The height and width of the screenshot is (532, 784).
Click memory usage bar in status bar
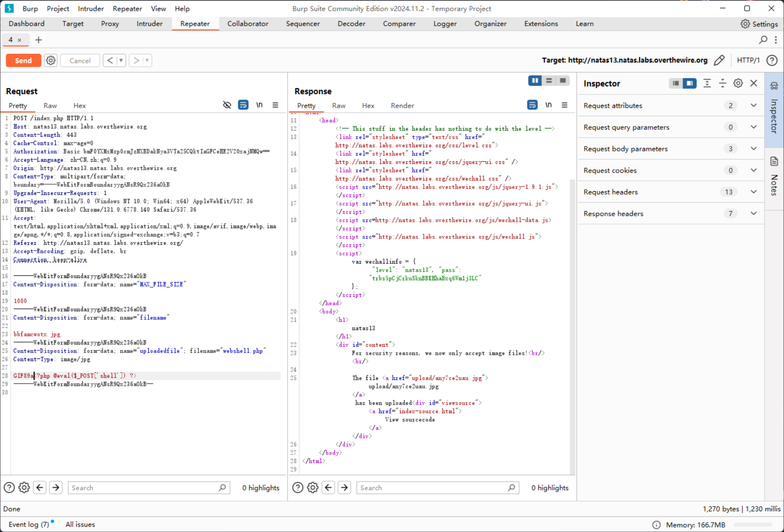tap(753, 525)
